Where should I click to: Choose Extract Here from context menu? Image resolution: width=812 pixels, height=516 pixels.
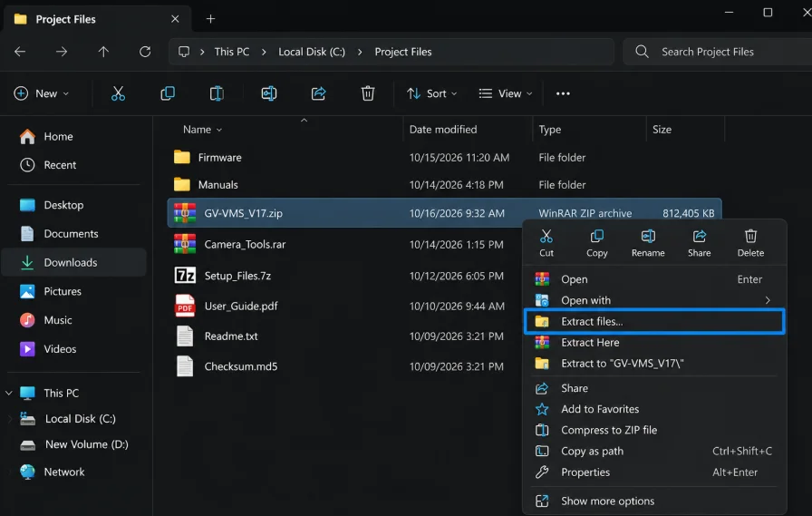(654, 343)
